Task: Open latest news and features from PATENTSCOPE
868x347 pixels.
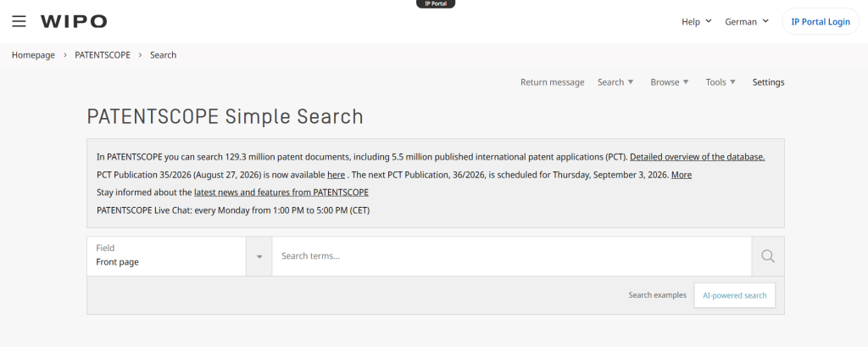Action: pos(281,193)
